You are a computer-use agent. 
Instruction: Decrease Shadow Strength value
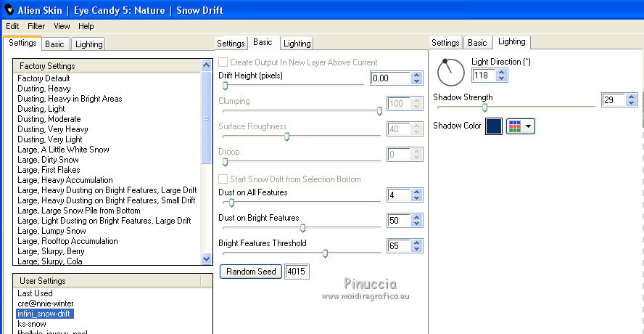pos(632,103)
